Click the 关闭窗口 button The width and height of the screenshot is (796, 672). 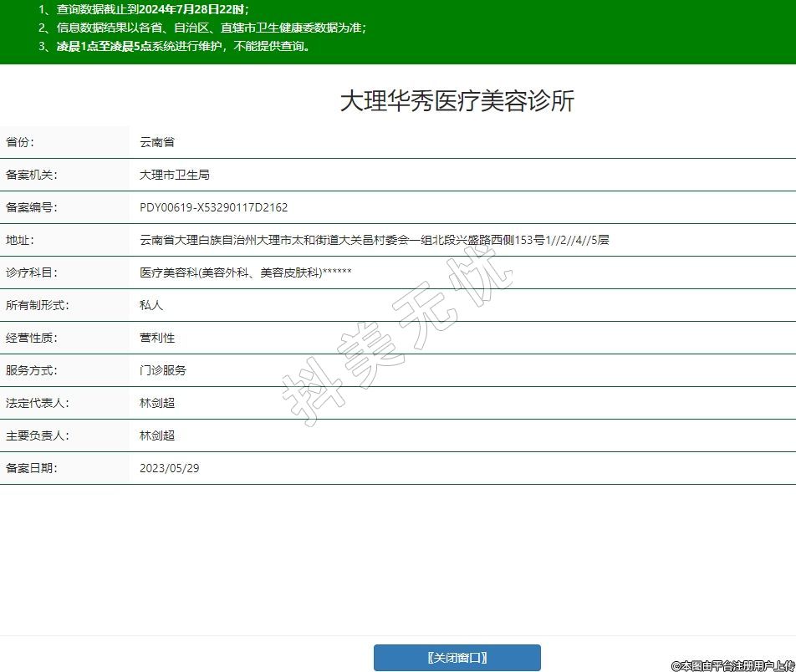(x=457, y=658)
